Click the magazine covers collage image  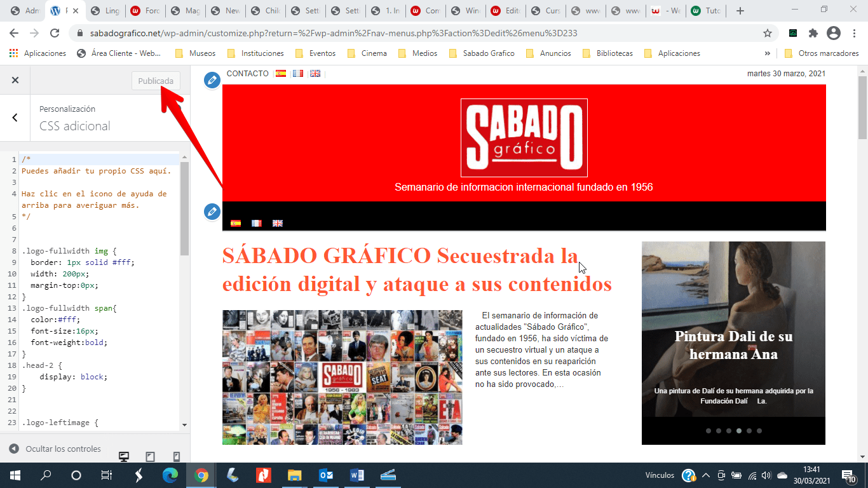tap(342, 377)
